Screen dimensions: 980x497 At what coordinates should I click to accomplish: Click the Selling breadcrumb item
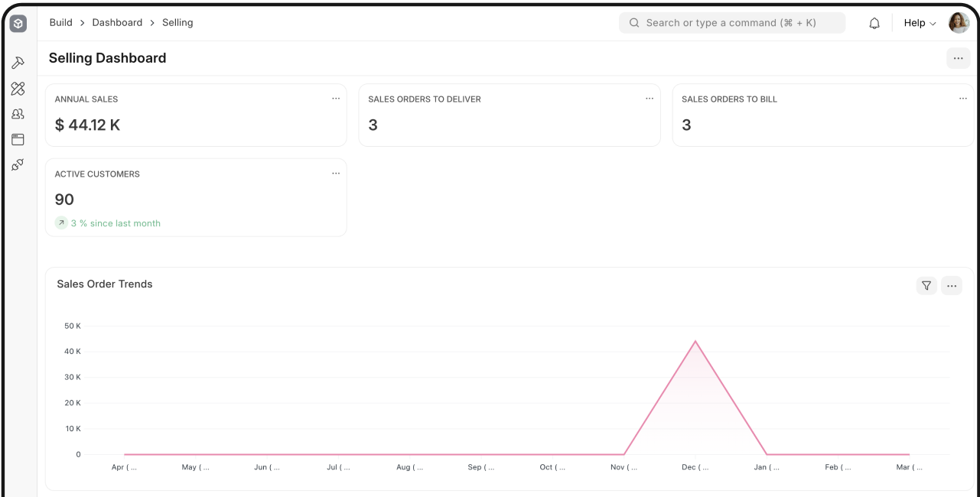(177, 22)
